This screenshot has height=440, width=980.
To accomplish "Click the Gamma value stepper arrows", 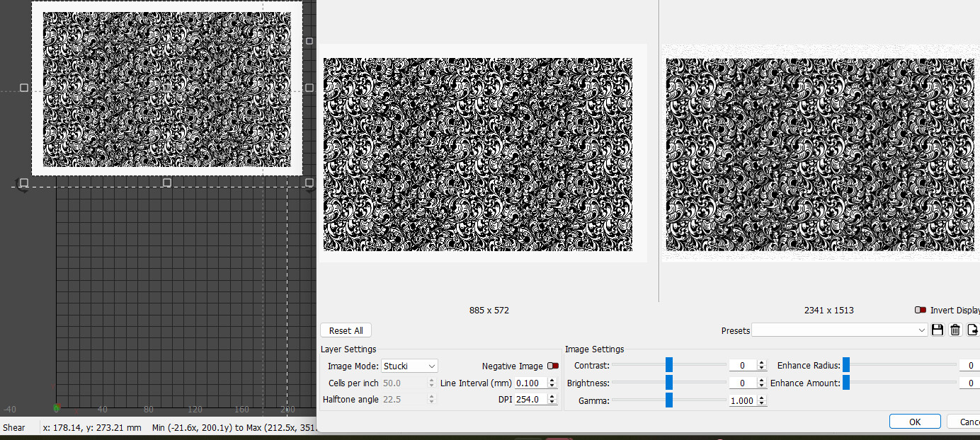I will pyautogui.click(x=762, y=400).
